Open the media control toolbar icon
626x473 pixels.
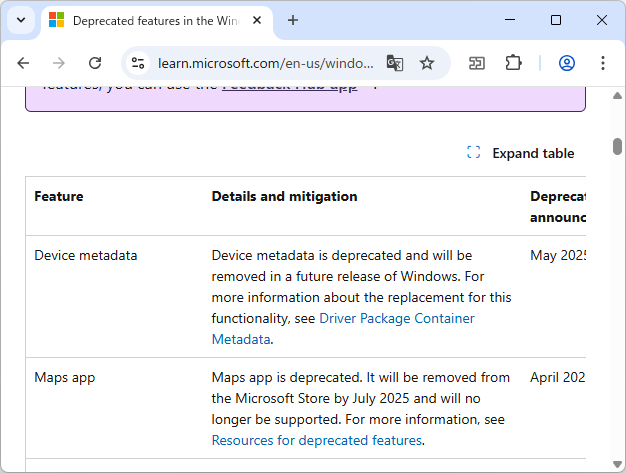pyautogui.click(x=477, y=63)
